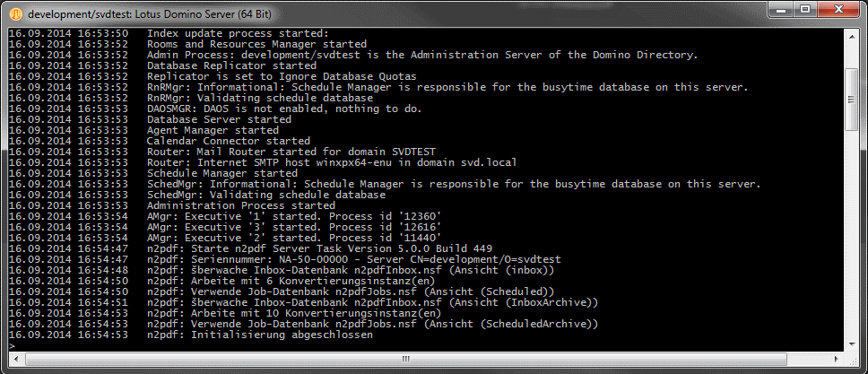Maximize the Domino Server console window

pos(805,9)
